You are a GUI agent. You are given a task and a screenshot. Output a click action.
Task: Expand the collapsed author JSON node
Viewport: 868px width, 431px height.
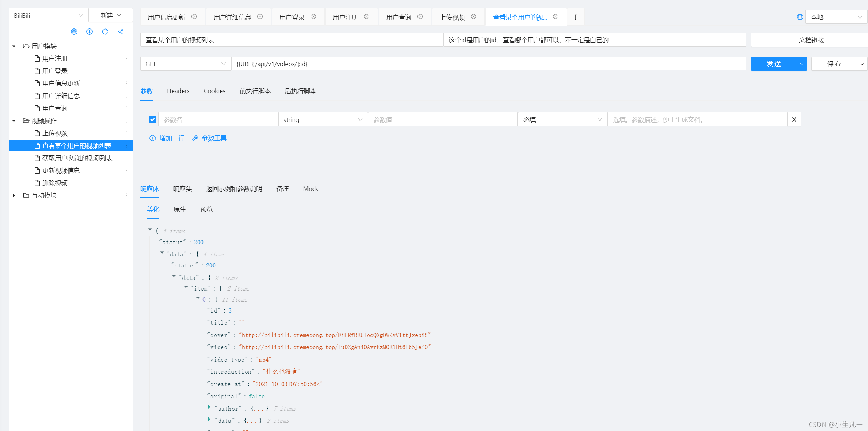tap(209, 407)
